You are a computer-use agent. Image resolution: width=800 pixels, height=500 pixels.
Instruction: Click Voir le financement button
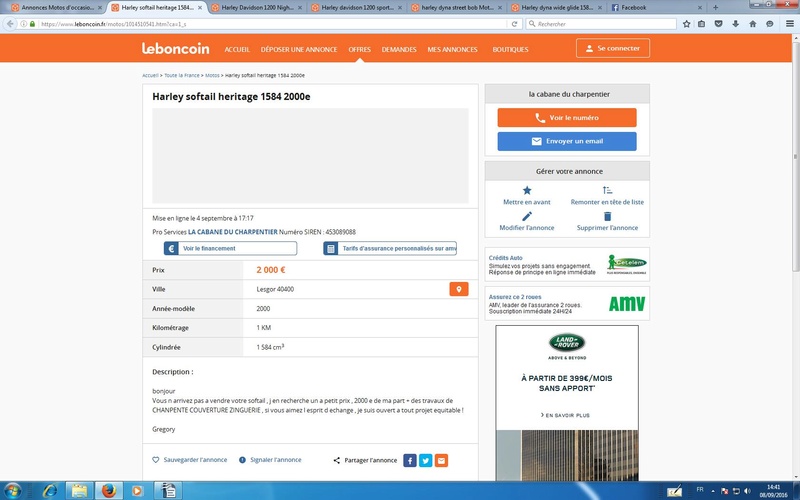(230, 248)
